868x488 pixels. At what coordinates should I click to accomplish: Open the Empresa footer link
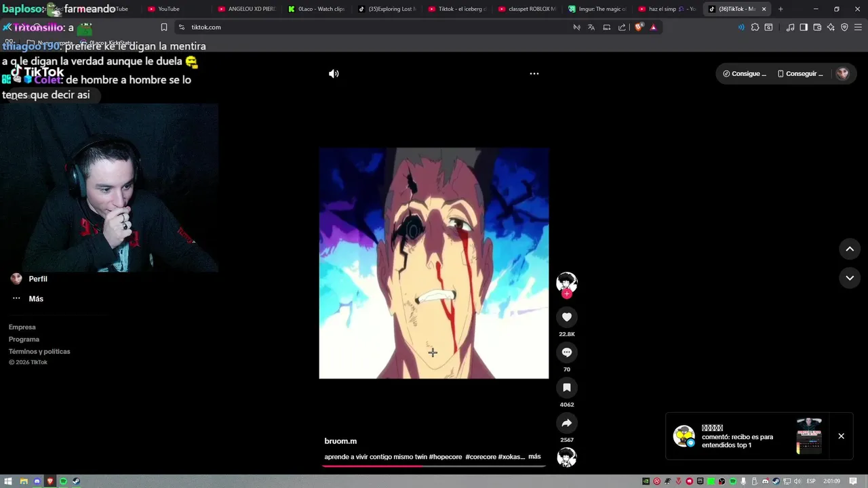(22, 327)
